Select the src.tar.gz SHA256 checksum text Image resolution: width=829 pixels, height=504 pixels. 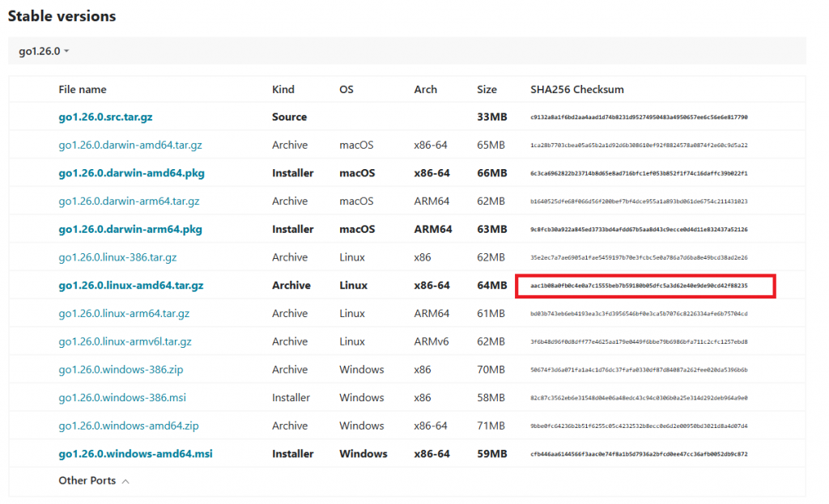(639, 117)
